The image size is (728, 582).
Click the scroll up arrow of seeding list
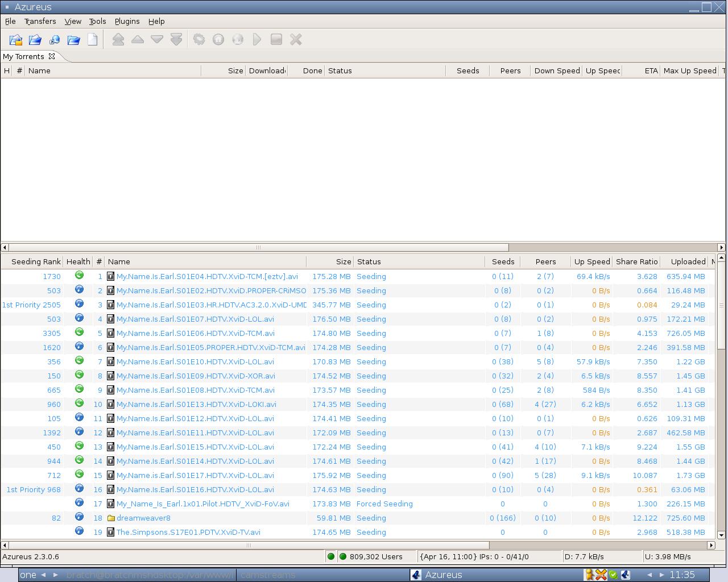pos(722,258)
